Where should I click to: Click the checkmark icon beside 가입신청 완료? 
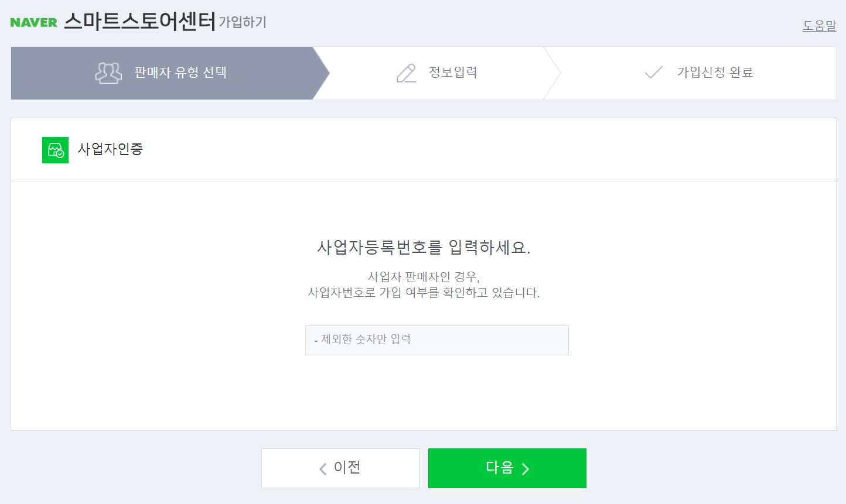tap(653, 73)
